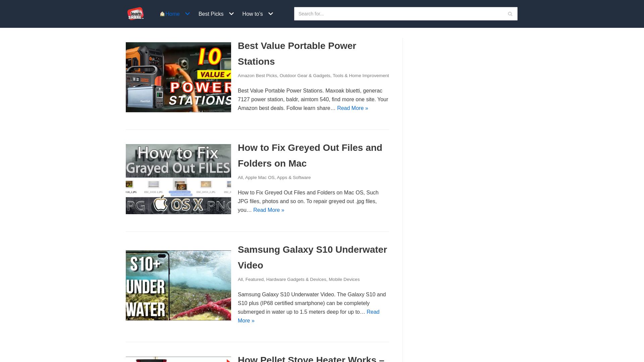Expand the How to's dropdown arrow
The height and width of the screenshot is (362, 644).
(x=271, y=14)
